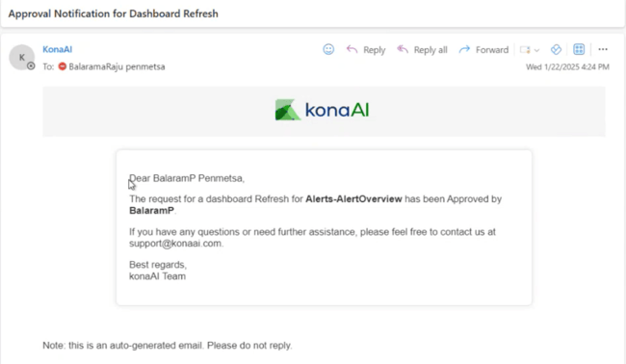Click the konaAI Team signature
Image resolution: width=626 pixels, height=364 pixels.
click(x=157, y=276)
